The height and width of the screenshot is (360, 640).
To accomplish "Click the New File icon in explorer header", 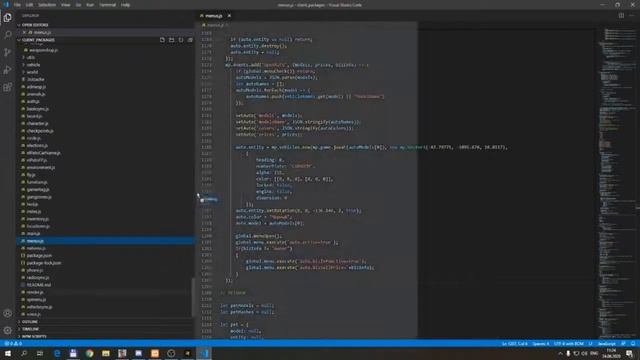I will (x=162, y=40).
